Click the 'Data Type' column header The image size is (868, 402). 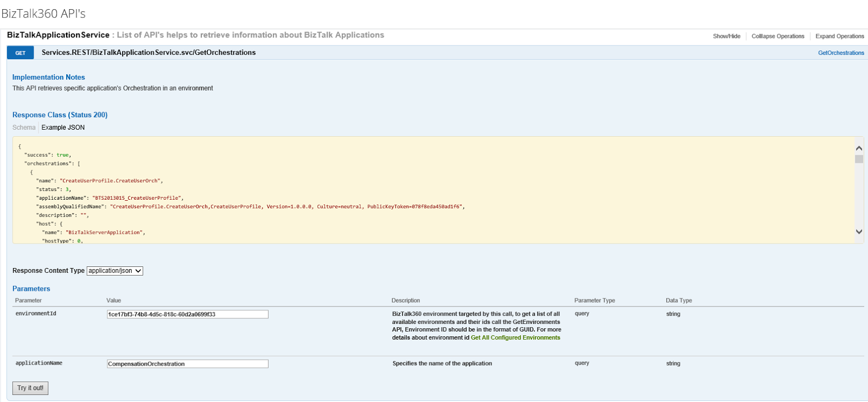[679, 301]
